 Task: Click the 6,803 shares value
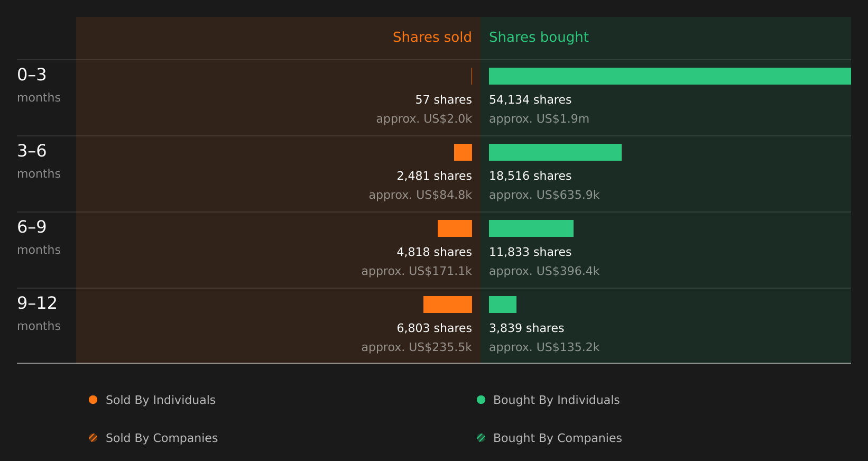435,328
